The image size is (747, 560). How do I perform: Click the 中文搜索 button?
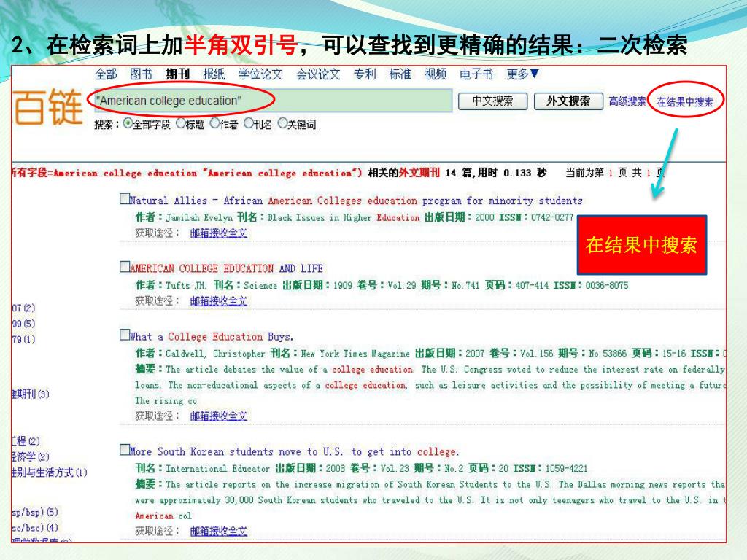tap(492, 101)
